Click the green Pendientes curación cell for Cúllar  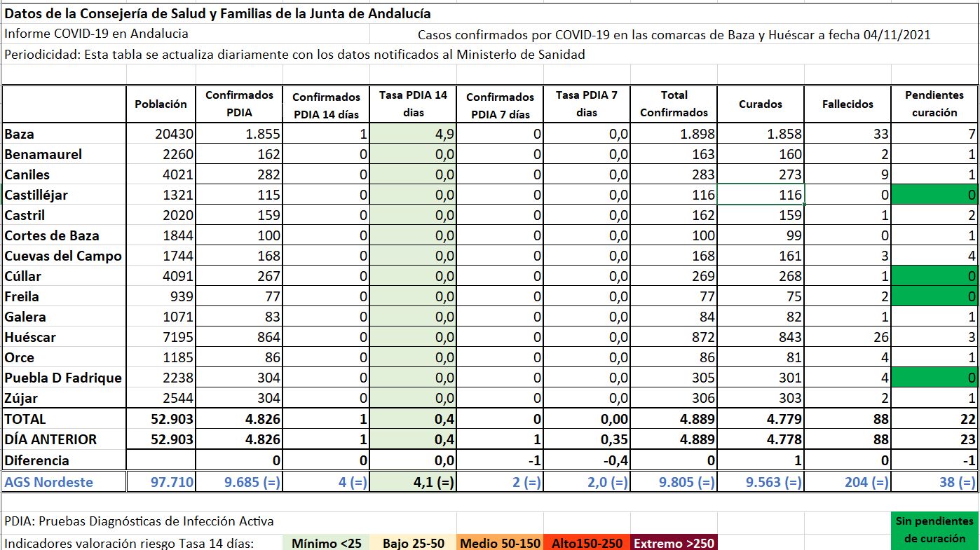934,276
